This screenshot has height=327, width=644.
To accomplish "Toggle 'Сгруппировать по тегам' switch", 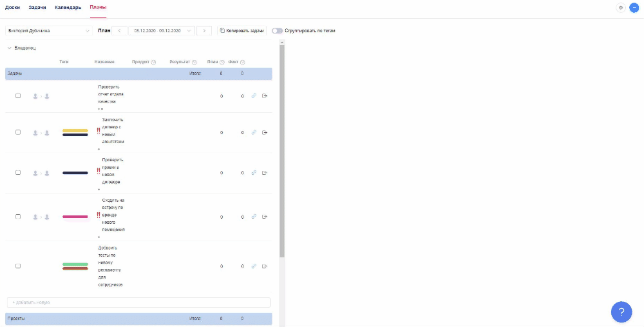I will point(277,31).
